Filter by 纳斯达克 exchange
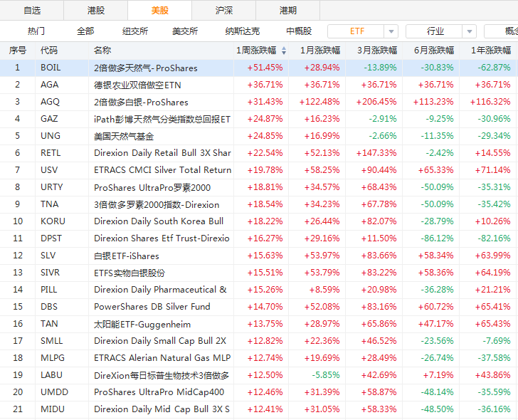 tap(243, 31)
